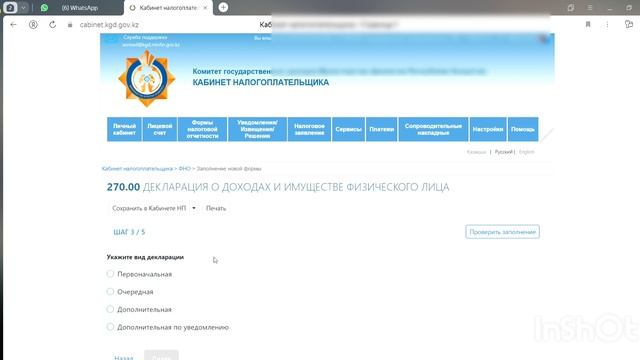The image size is (640, 360).
Task: Click the tab counter icon
Action: pyautogui.click(x=10, y=7)
